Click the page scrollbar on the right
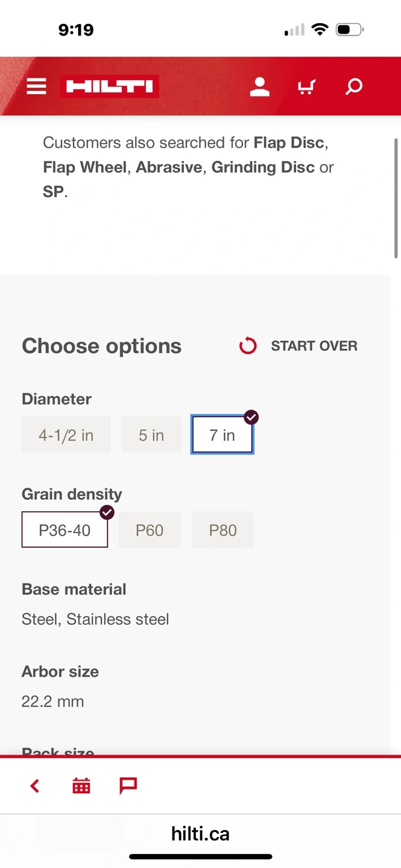The image size is (401, 868). pyautogui.click(x=396, y=198)
